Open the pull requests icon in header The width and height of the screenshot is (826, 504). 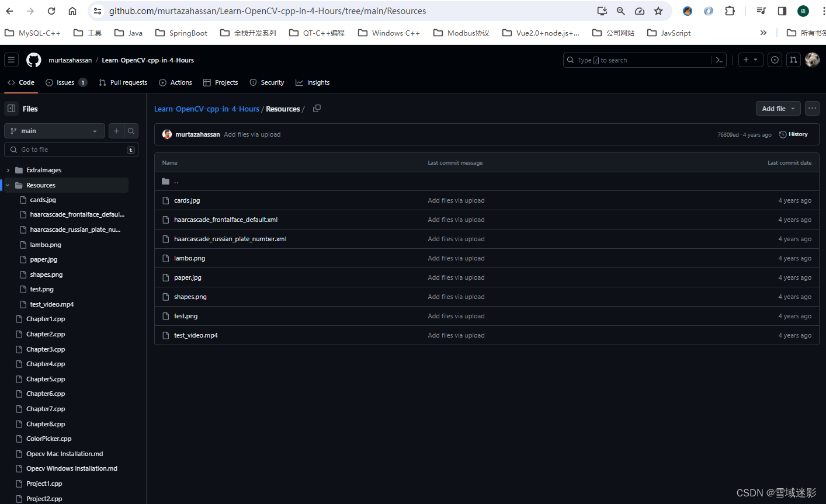pos(793,60)
